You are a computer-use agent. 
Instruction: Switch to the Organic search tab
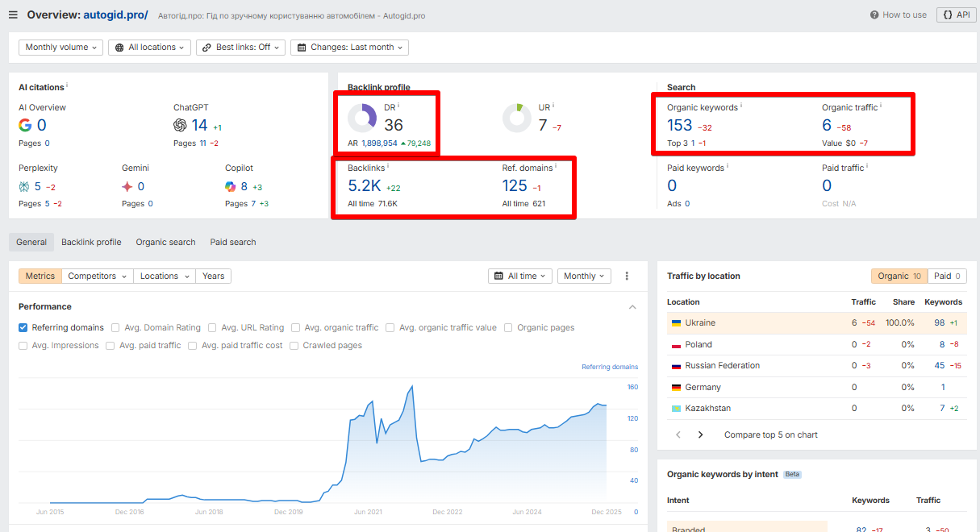pos(165,242)
